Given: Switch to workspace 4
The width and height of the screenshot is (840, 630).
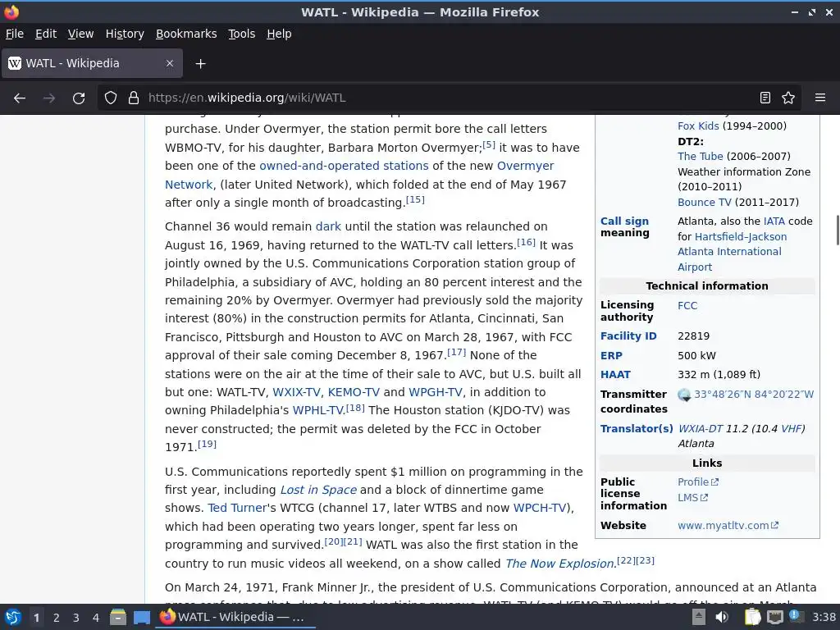Looking at the screenshot, I should [96, 618].
